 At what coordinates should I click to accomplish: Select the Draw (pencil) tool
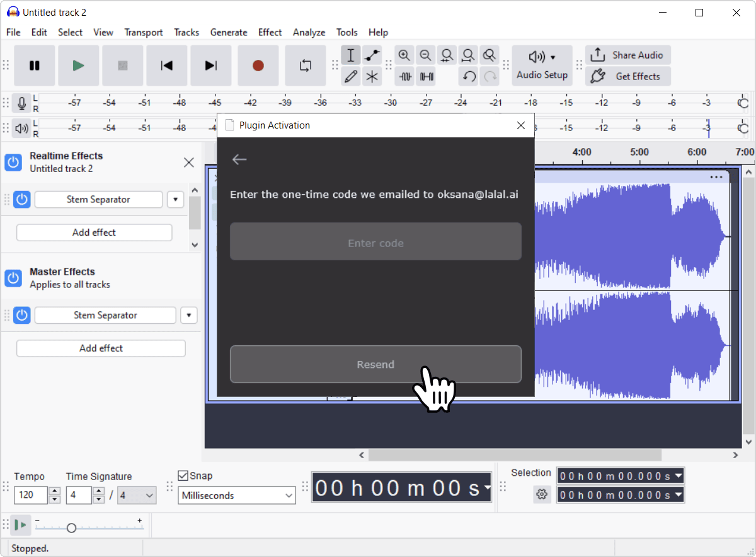point(351,77)
